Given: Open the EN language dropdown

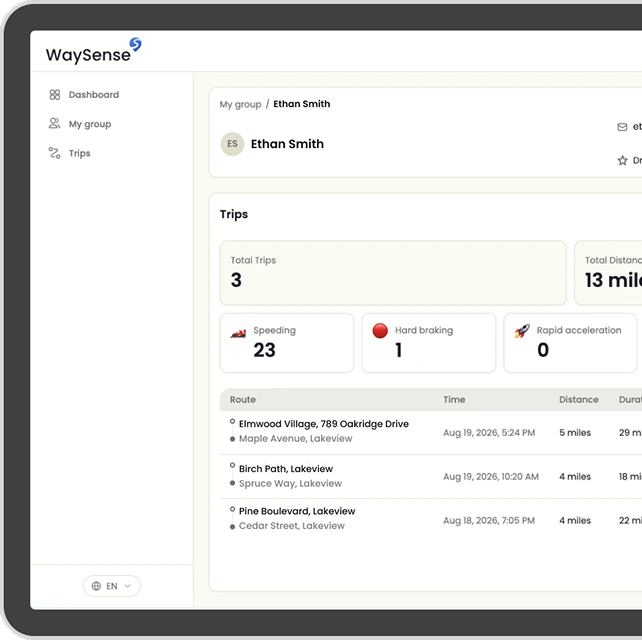Looking at the screenshot, I should click(x=111, y=586).
